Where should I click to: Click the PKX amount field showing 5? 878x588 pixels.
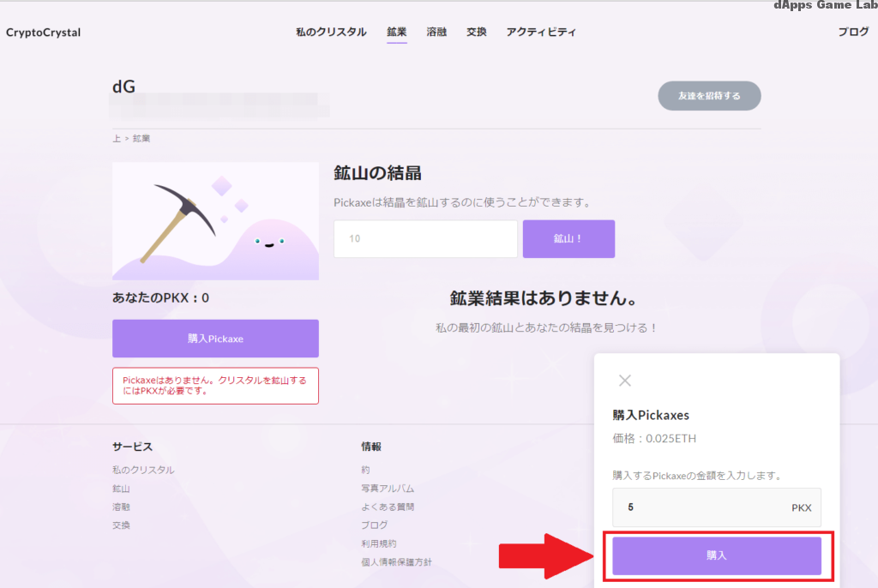pos(717,507)
